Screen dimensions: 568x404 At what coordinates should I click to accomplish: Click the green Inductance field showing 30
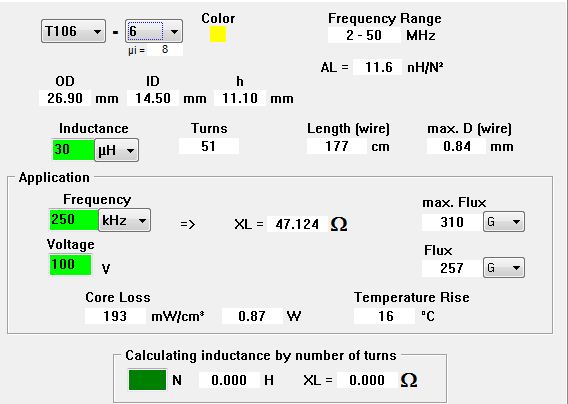(74, 150)
